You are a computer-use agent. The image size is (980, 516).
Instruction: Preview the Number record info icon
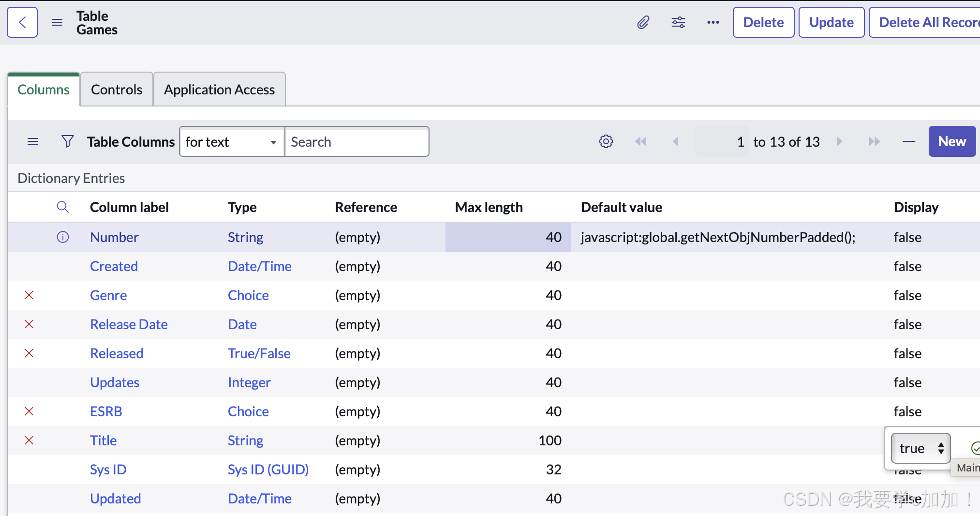click(x=63, y=237)
